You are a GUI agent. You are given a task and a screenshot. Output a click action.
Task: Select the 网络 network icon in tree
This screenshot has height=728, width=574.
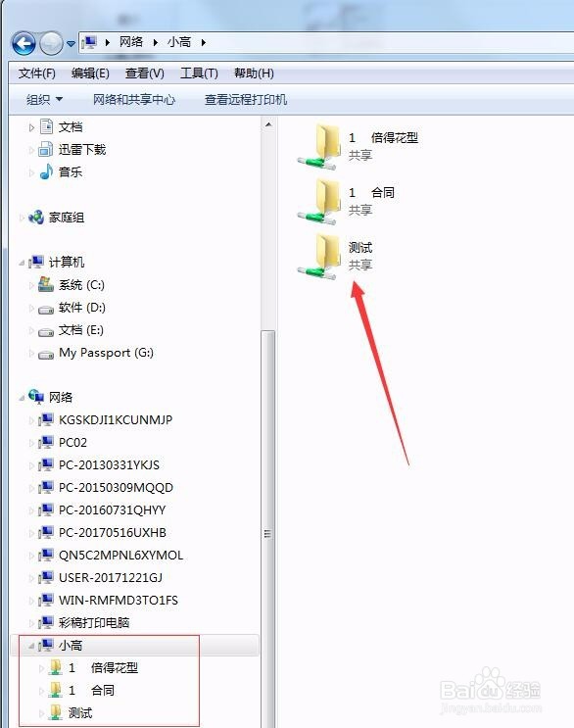(x=36, y=397)
